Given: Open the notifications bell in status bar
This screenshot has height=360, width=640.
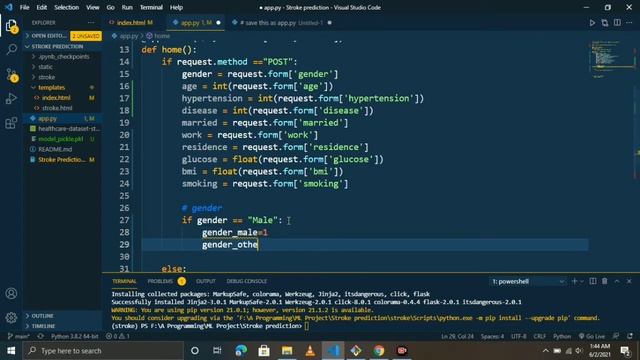Looking at the screenshot, I should (x=630, y=336).
